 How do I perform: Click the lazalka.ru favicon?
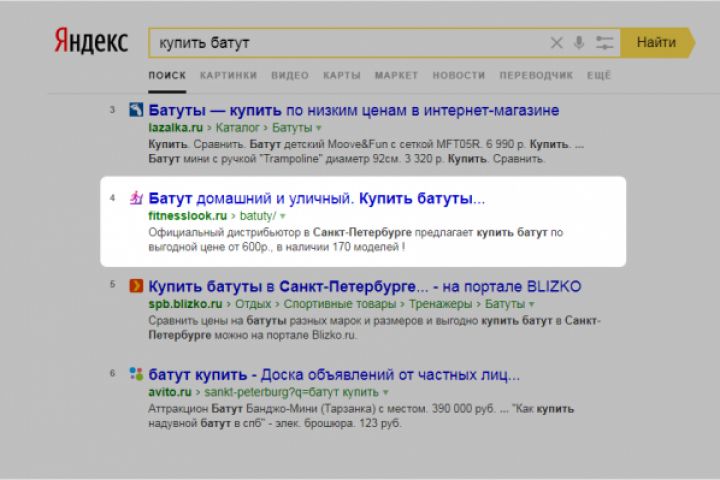point(136,110)
